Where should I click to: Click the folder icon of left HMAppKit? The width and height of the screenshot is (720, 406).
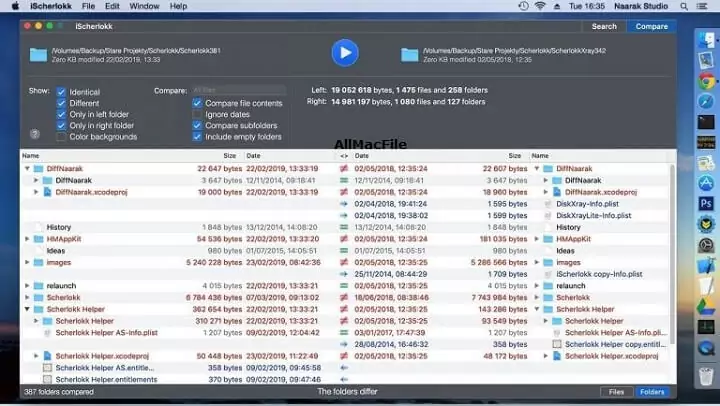39,239
